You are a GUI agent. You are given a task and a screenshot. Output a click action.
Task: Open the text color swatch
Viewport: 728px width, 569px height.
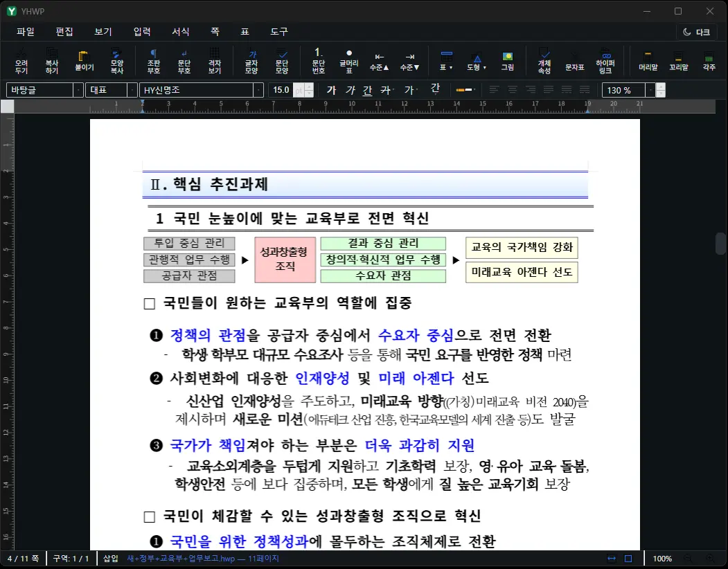coord(465,89)
